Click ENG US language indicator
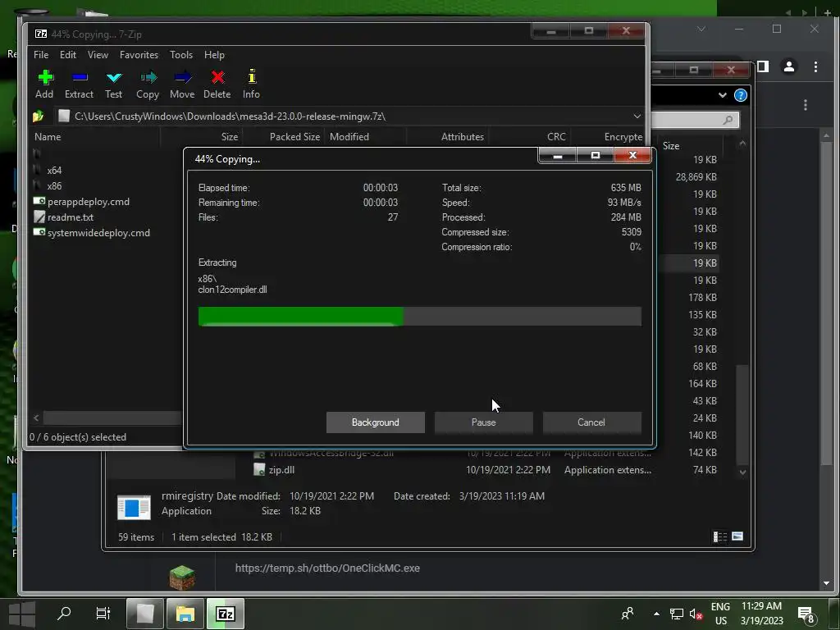 coord(720,614)
